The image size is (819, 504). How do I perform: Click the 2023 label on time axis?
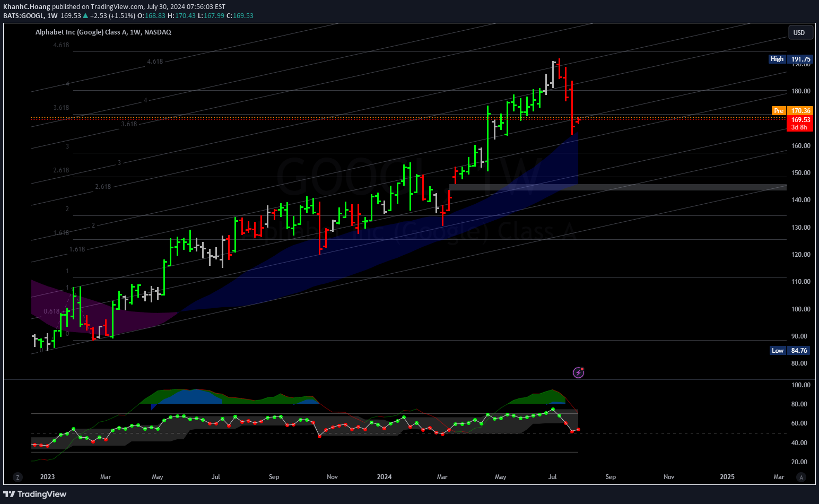pos(47,476)
